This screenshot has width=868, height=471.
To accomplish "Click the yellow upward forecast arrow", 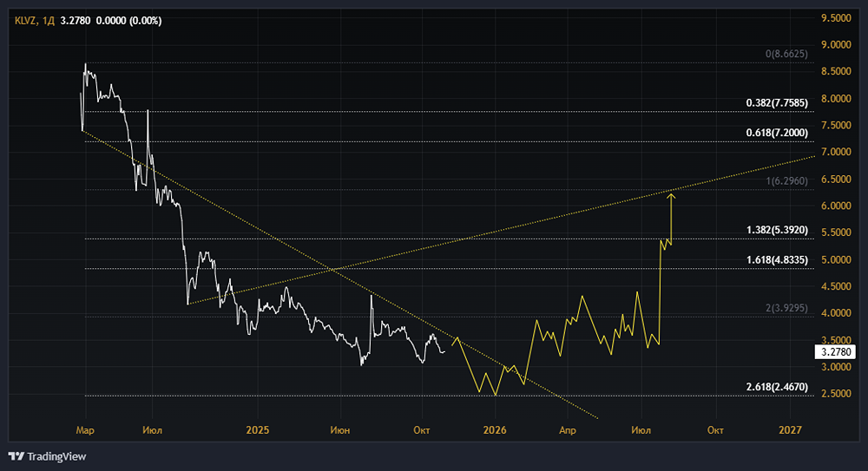I will 671,217.
